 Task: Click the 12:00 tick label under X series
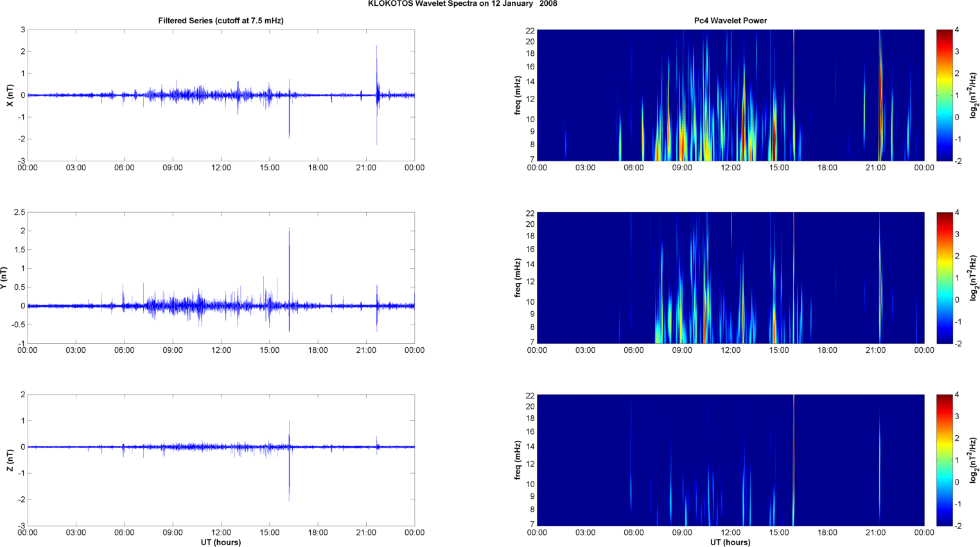tap(221, 168)
